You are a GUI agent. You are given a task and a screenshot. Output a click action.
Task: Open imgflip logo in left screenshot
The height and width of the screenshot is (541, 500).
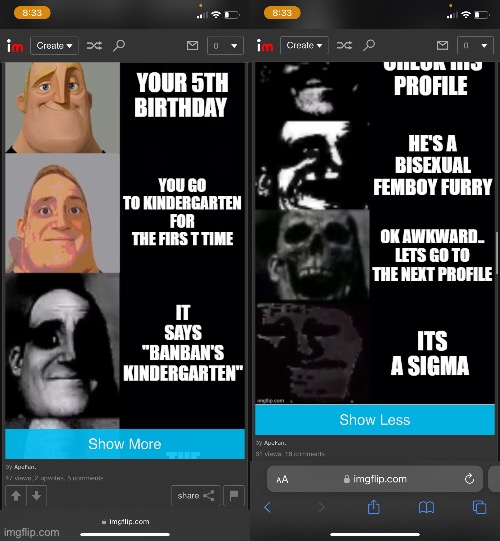coord(15,46)
